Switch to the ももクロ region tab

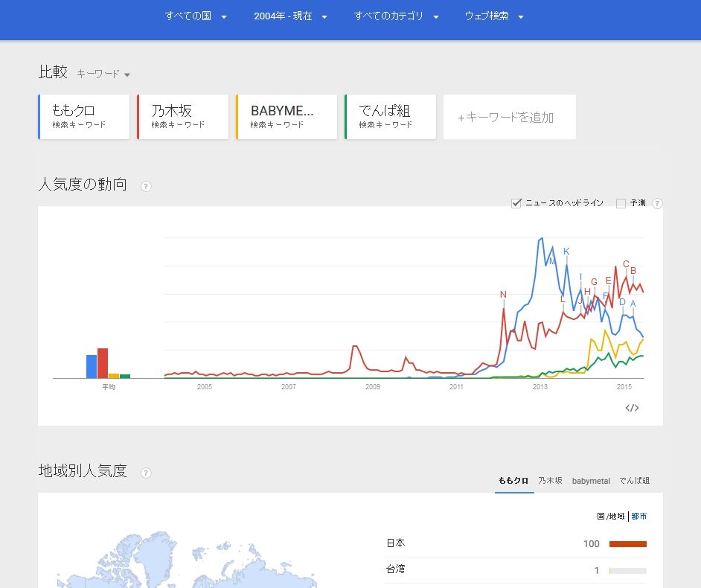513,481
